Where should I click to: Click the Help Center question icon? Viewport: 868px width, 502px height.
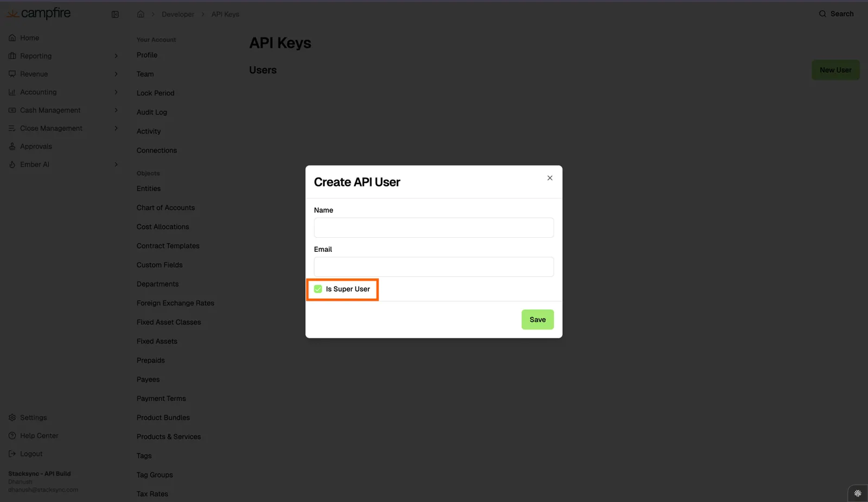[x=12, y=436]
